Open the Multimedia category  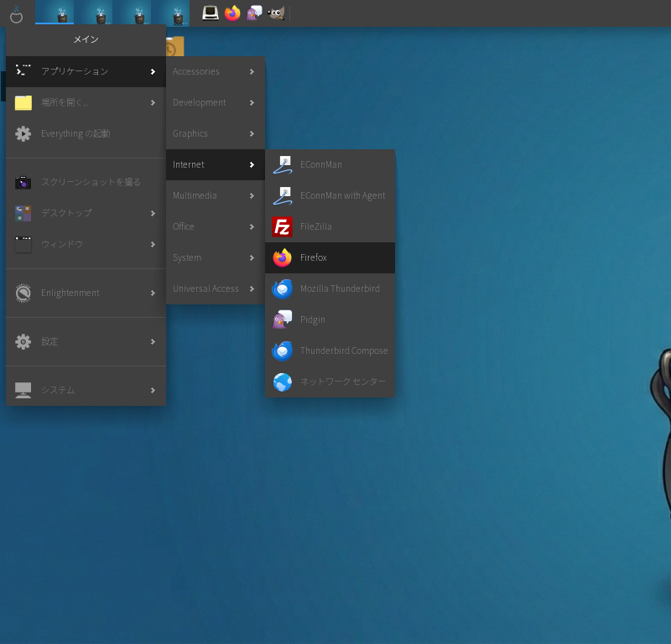tap(216, 195)
